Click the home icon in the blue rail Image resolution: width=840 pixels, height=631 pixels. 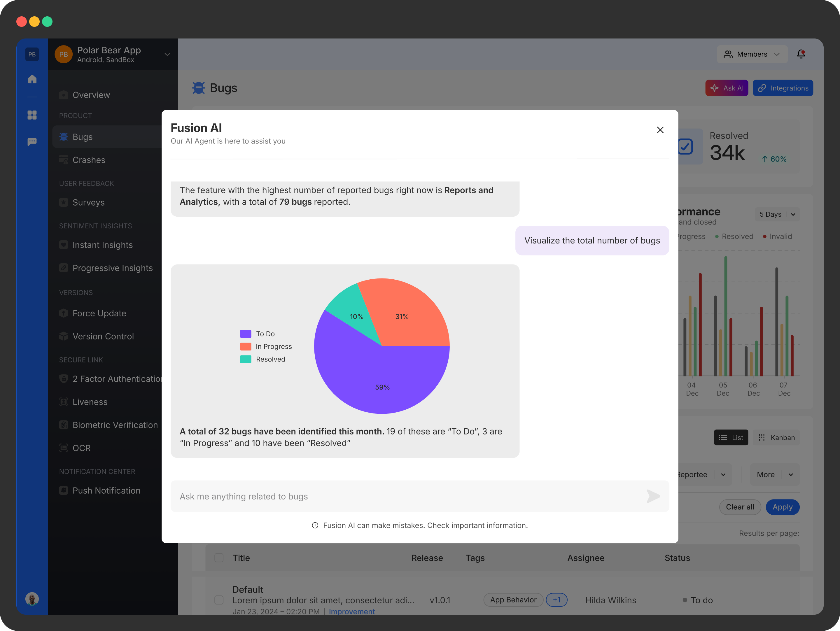pyautogui.click(x=32, y=79)
